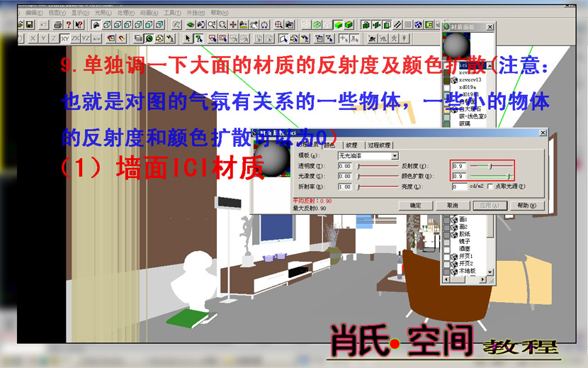This screenshot has height=368, width=588.
Task: Click the red four-arrow Pan icon
Action: point(233,25)
